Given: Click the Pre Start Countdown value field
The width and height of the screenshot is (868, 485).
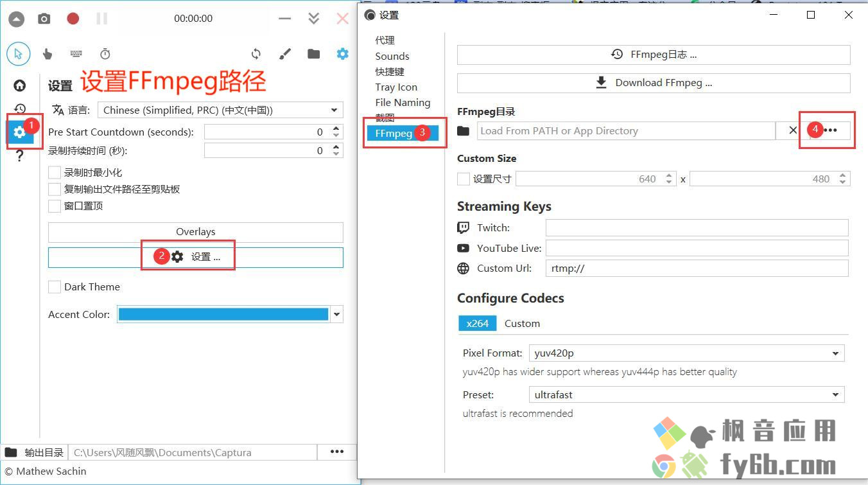Looking at the screenshot, I should click(x=266, y=132).
